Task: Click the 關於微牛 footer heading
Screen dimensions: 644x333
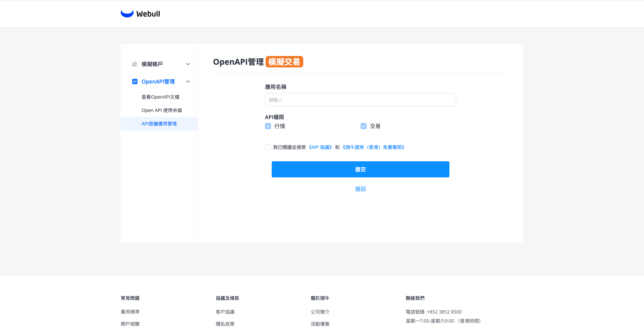Action: pos(320,298)
